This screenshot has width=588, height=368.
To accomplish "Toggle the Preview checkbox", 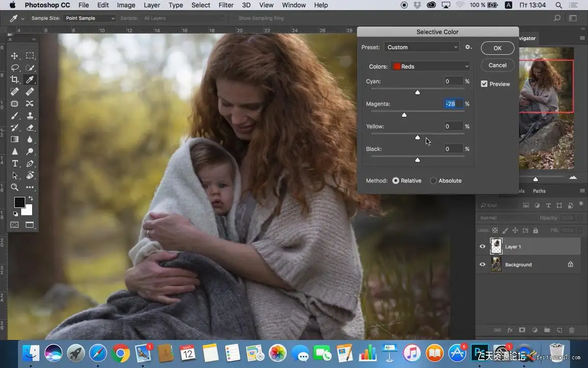I will [x=484, y=84].
